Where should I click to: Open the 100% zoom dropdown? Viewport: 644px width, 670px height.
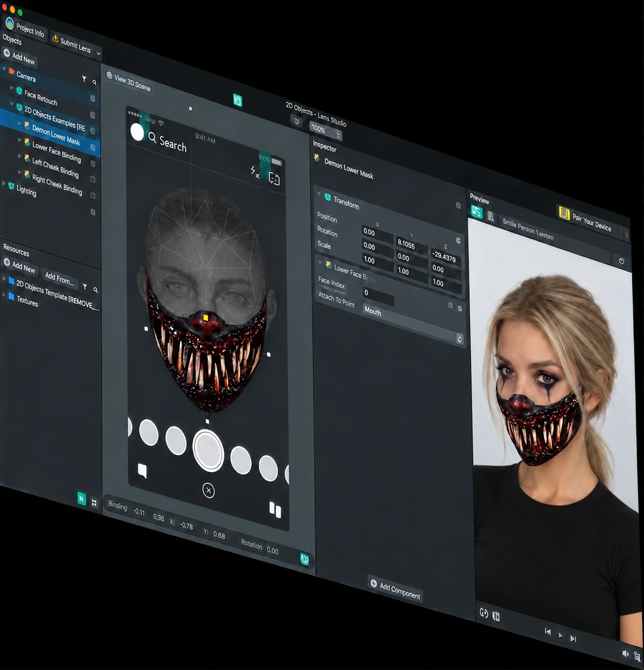coord(325,131)
